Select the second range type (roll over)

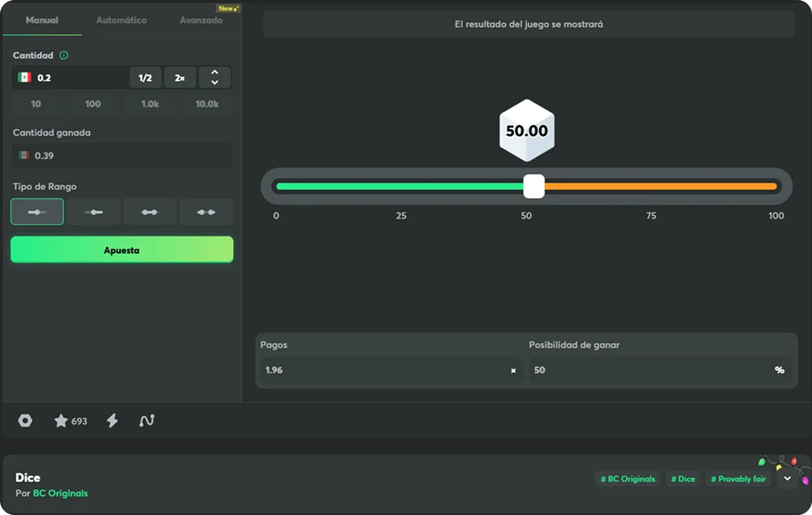point(93,212)
